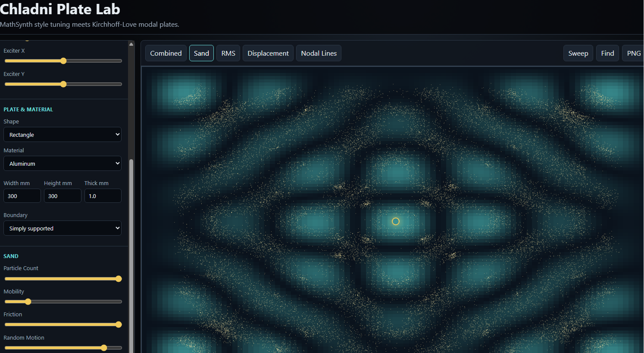Click the Exciter Y slider handle
The height and width of the screenshot is (353, 644).
pyautogui.click(x=63, y=84)
